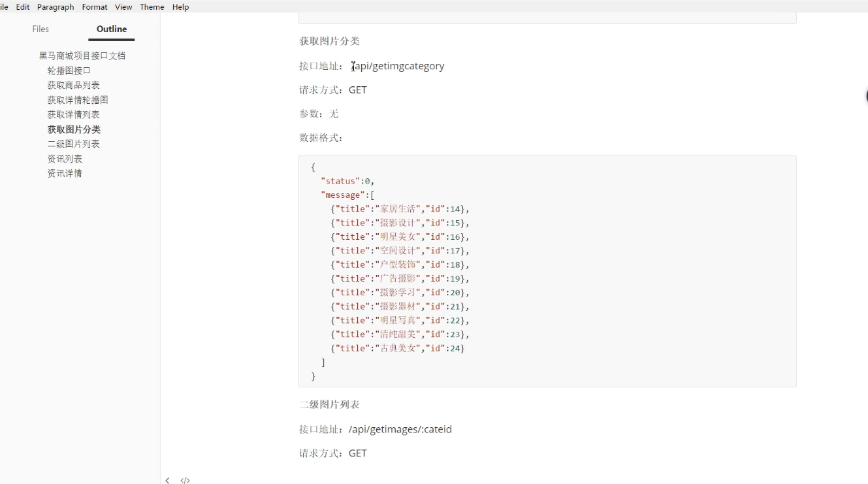868x484 pixels.
Task: Click the "message":[ code line
Action: tap(347, 195)
